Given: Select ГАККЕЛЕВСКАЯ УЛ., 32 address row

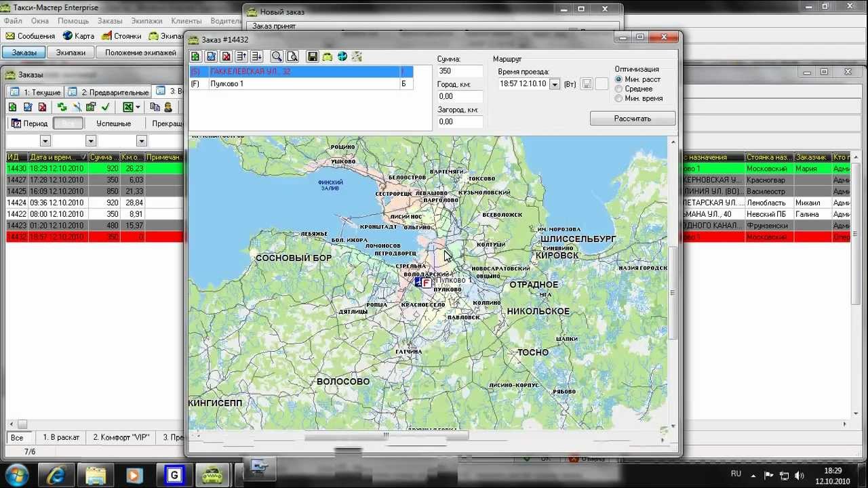Looking at the screenshot, I should point(301,71).
